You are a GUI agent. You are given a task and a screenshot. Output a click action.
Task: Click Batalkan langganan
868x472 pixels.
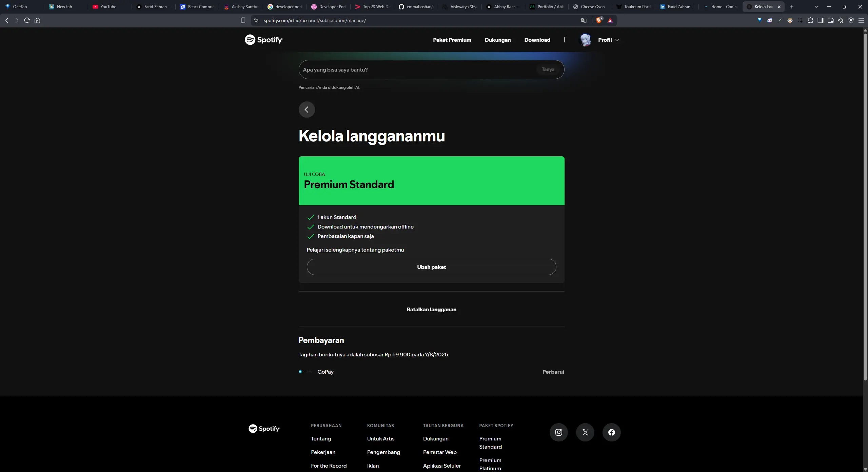[431, 309]
